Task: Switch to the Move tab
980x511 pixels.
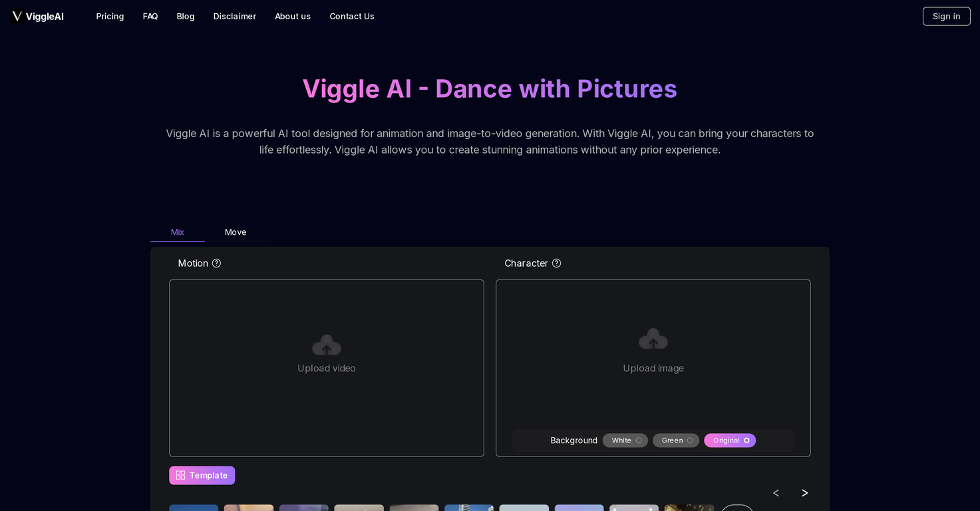Action: (236, 232)
